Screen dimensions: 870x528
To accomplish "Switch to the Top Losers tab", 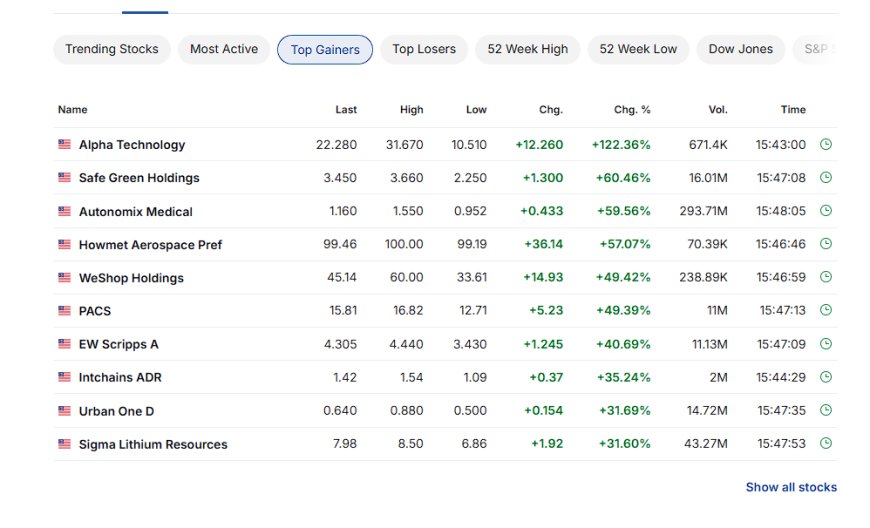I will click(x=424, y=49).
